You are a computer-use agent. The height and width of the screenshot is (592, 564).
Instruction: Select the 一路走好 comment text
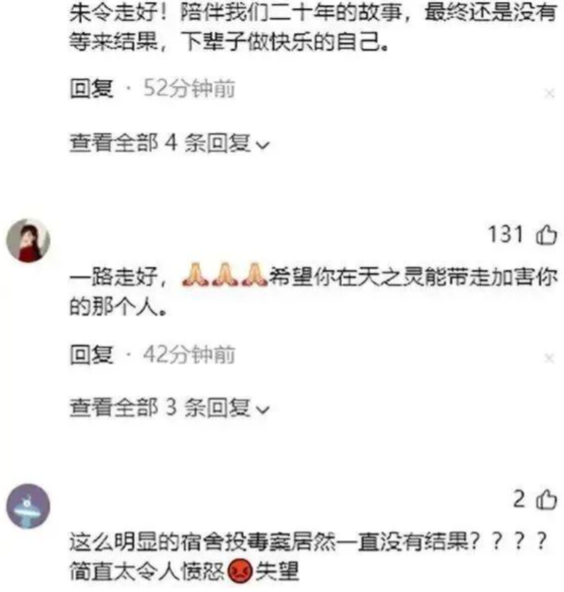click(313, 291)
